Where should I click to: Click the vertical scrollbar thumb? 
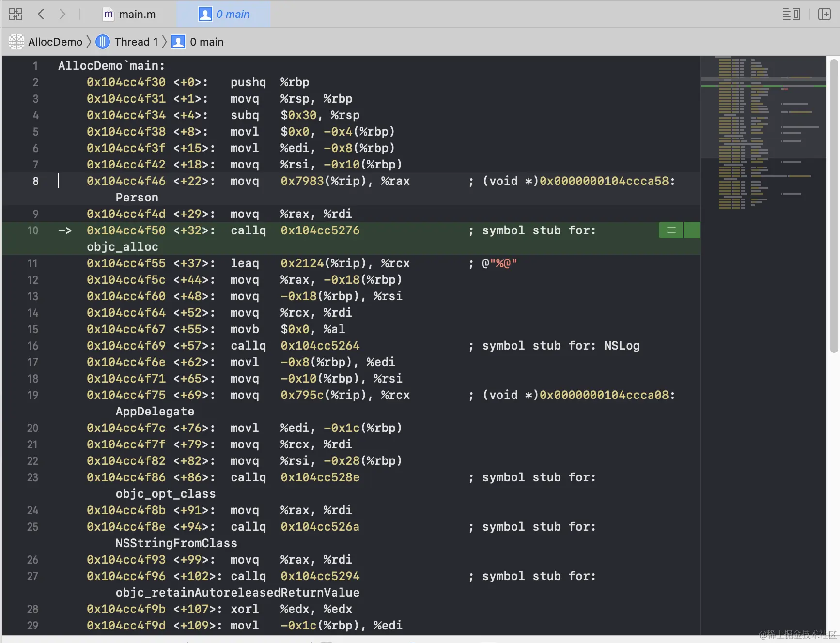click(x=834, y=206)
